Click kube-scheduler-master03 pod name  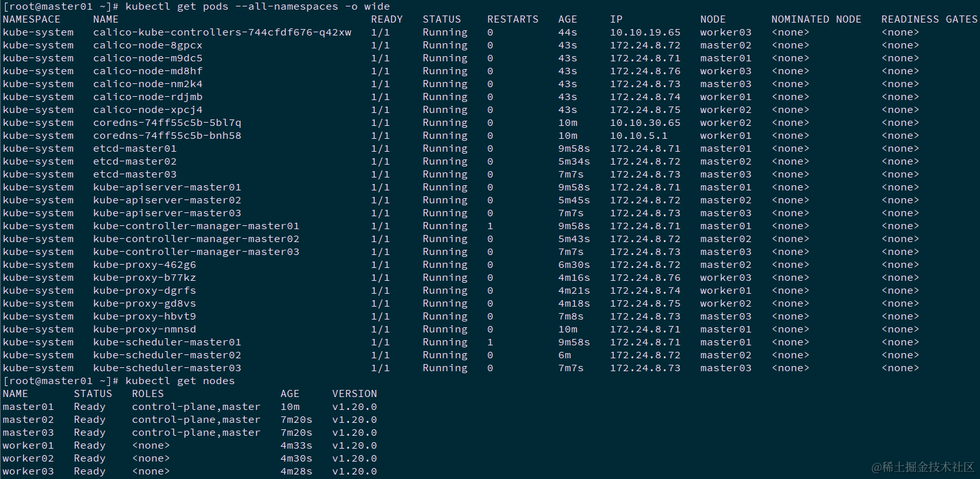167,368
